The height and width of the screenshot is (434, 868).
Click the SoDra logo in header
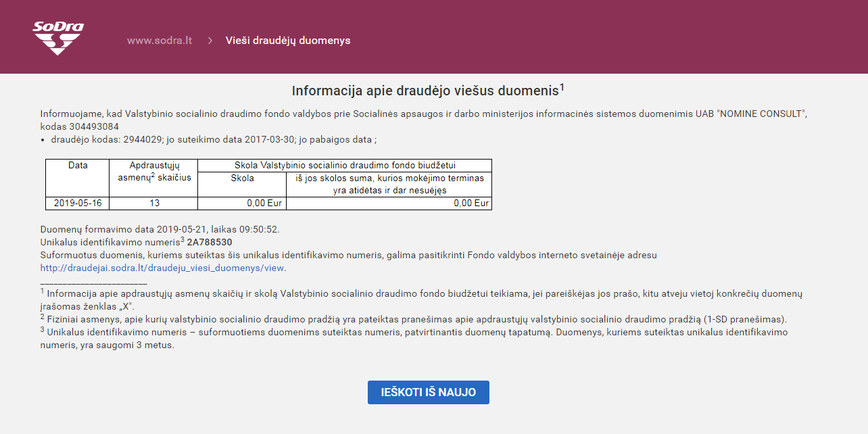tap(58, 38)
